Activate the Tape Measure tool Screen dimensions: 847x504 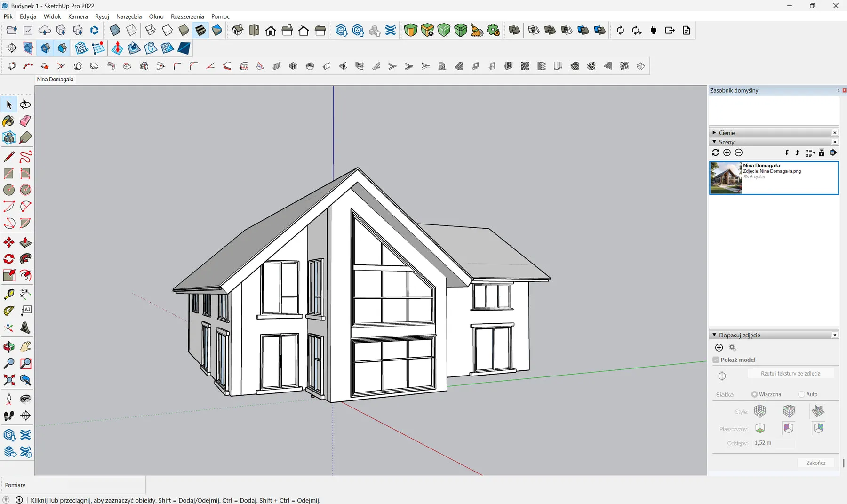click(x=9, y=295)
